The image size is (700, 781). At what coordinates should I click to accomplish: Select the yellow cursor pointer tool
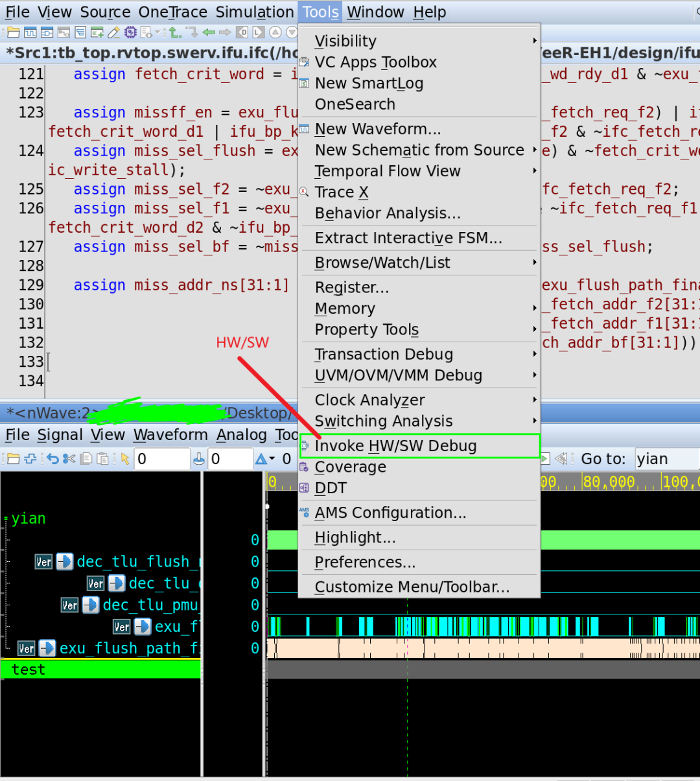124,459
